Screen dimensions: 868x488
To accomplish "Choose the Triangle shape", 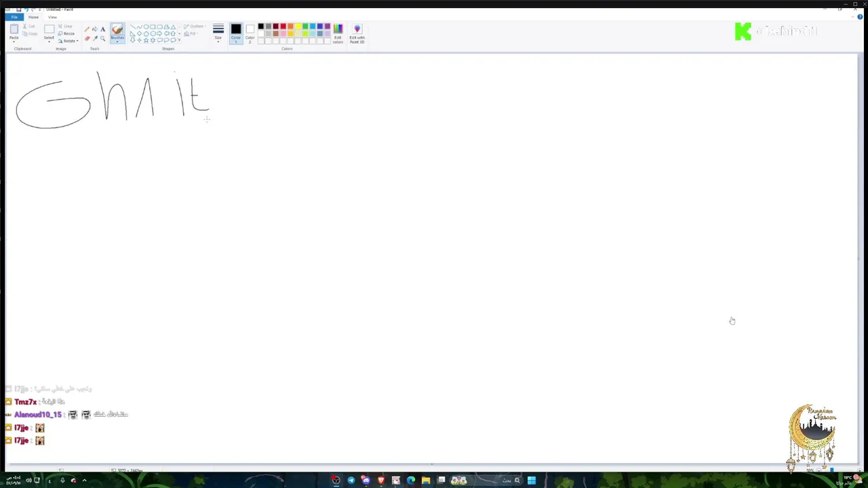I will pyautogui.click(x=173, y=26).
